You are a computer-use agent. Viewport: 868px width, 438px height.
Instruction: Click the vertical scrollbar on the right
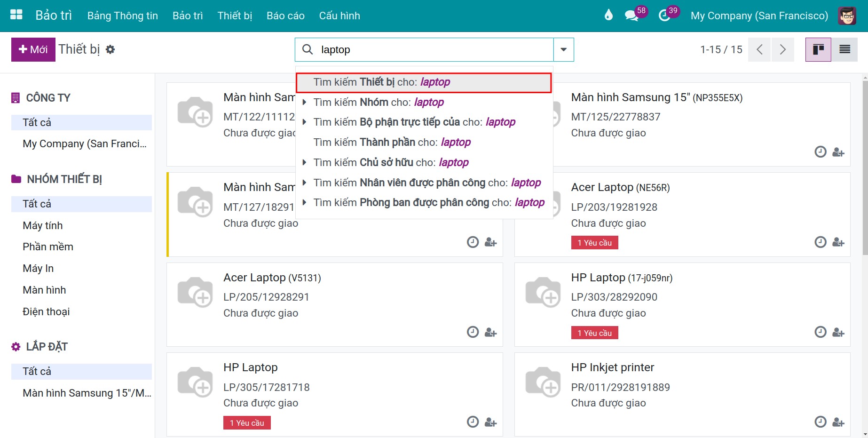point(865,167)
